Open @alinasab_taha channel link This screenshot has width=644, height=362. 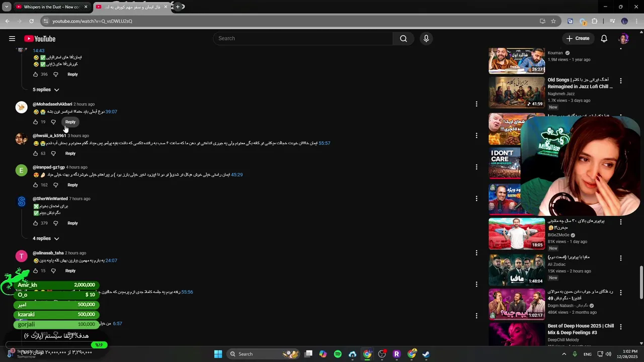tap(48, 253)
